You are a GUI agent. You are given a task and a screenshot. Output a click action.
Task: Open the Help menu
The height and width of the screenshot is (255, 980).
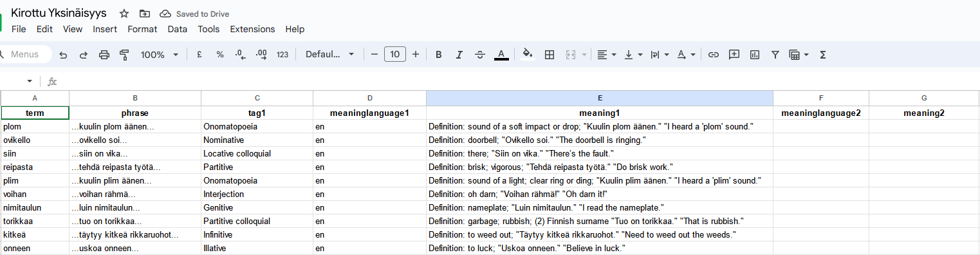(295, 29)
